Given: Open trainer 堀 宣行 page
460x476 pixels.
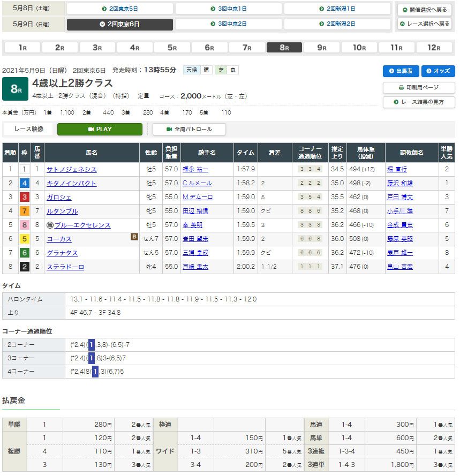Looking at the screenshot, I should click(397, 169).
